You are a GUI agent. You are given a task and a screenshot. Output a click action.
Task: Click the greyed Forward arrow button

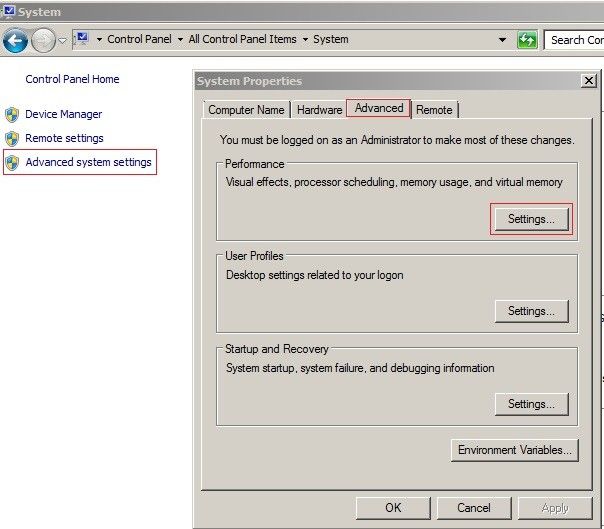43,40
